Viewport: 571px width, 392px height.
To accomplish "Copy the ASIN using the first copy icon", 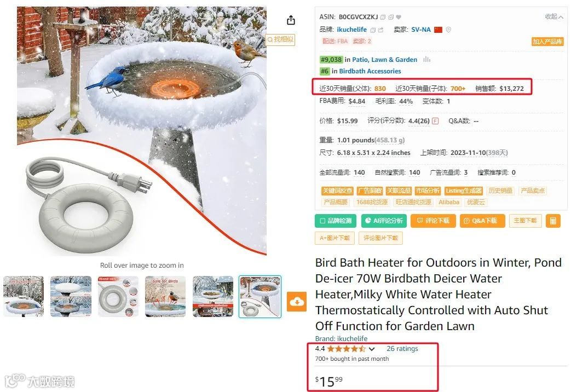I will 383,17.
